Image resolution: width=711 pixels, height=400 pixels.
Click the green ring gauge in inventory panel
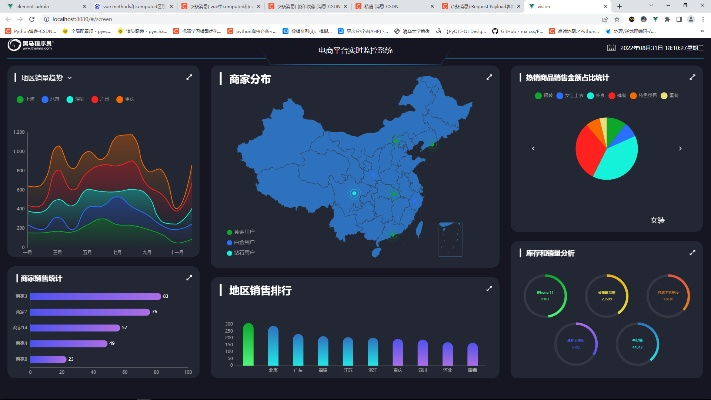tap(545, 296)
